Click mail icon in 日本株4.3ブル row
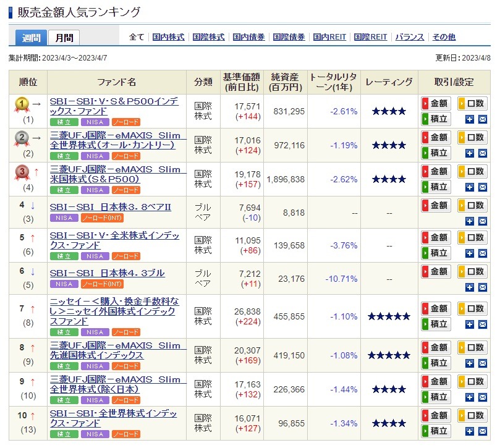Viewport: 500px width, 448px height. coord(483,287)
